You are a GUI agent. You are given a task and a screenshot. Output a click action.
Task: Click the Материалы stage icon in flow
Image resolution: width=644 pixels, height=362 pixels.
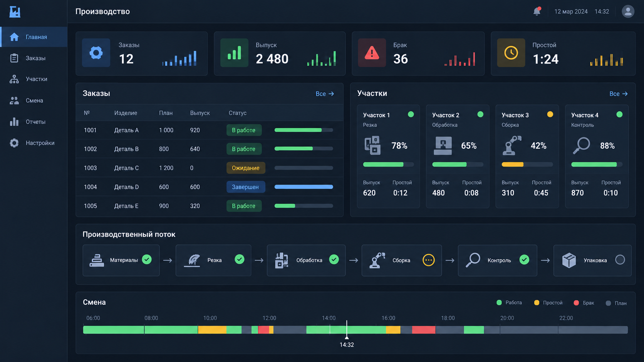click(96, 260)
